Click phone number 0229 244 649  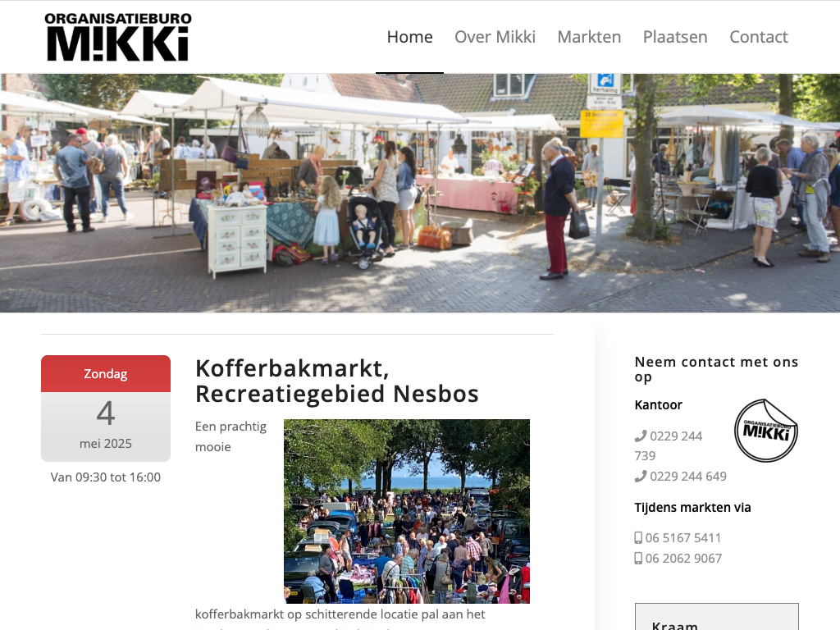pyautogui.click(x=688, y=477)
